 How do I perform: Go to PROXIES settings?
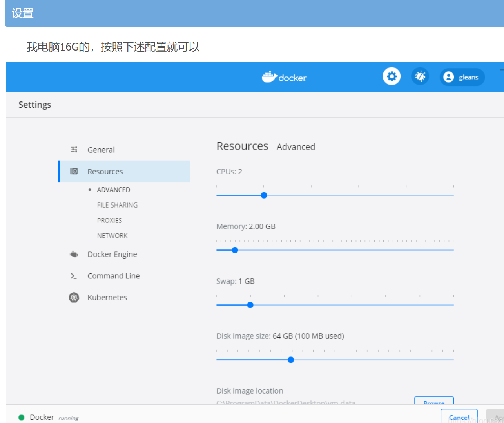point(109,221)
